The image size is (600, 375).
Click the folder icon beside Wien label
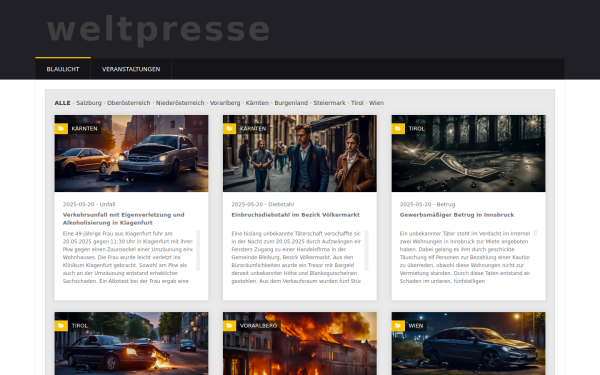pyautogui.click(x=398, y=326)
